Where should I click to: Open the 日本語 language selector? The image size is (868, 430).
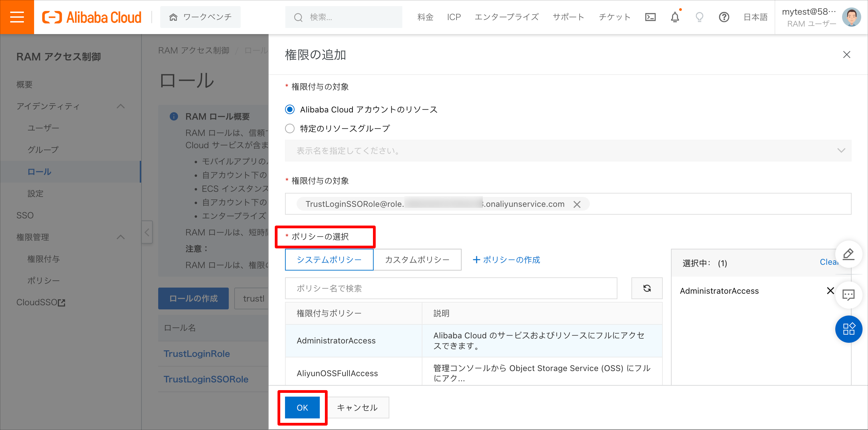point(755,17)
